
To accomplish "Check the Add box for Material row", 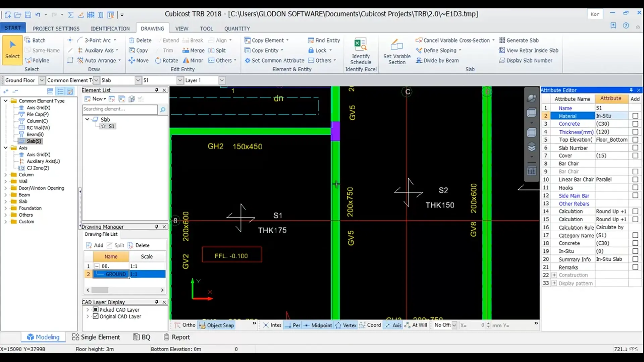I will (x=635, y=116).
